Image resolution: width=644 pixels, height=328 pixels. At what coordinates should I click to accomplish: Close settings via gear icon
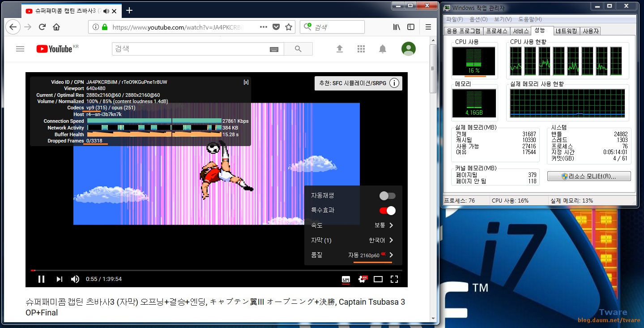point(362,279)
